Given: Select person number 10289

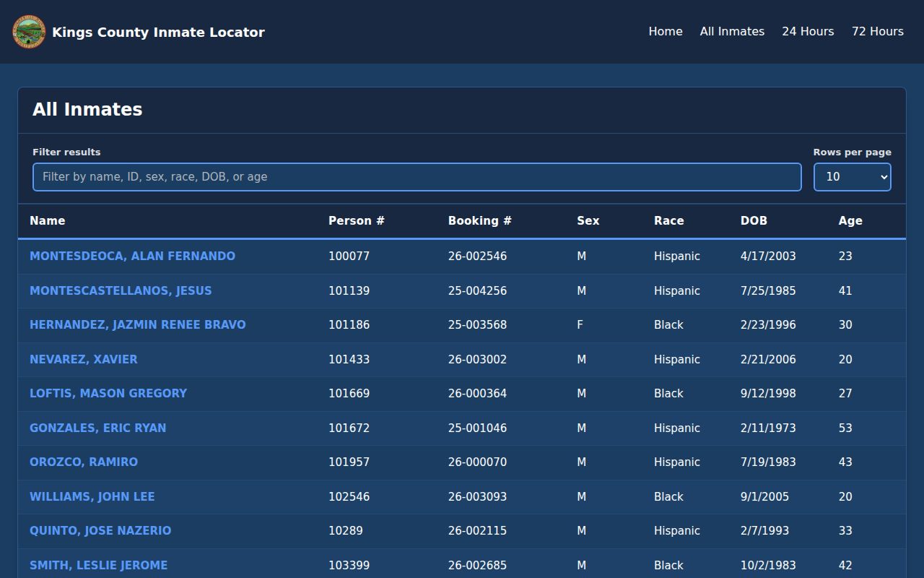Looking at the screenshot, I should 346,531.
